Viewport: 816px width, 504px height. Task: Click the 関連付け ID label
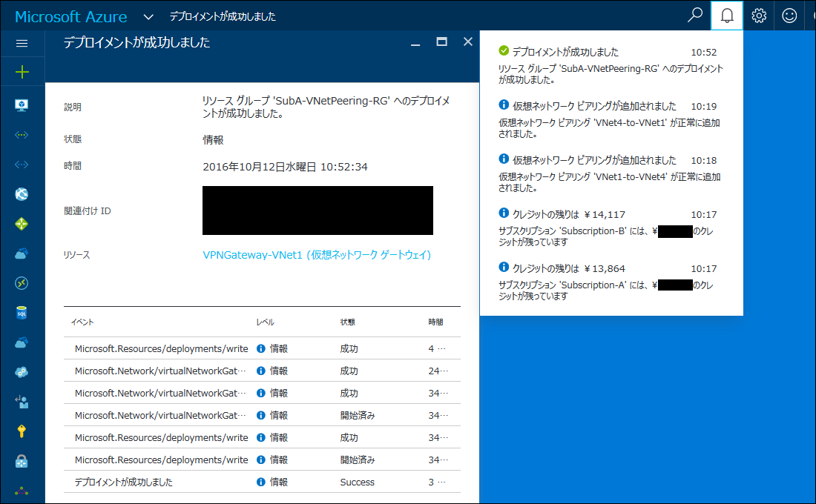tap(88, 210)
